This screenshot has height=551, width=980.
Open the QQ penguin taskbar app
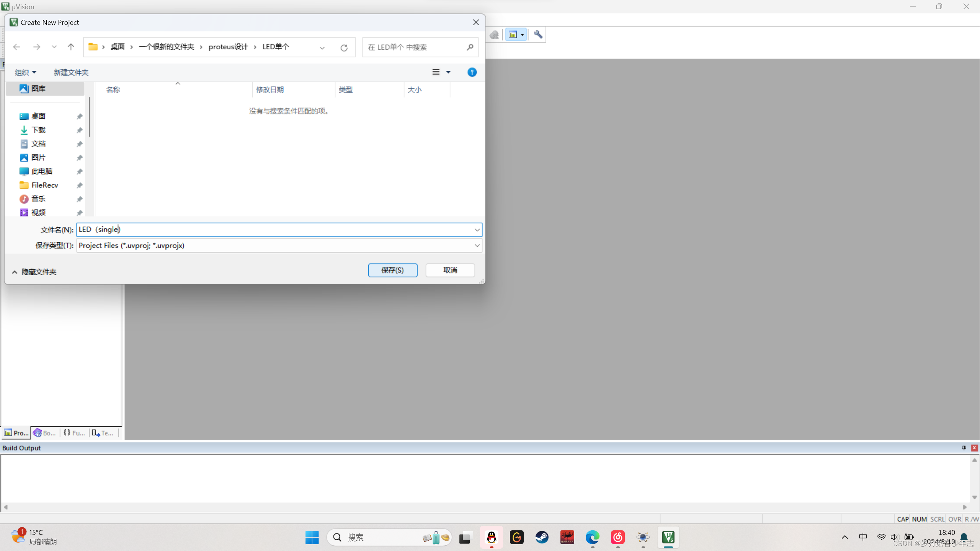[x=491, y=537]
